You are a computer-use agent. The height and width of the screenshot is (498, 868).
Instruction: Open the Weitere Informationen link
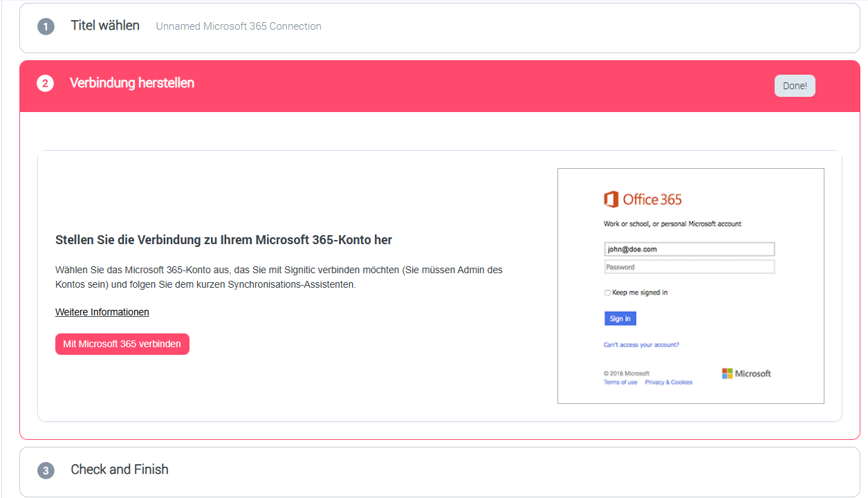coord(102,312)
